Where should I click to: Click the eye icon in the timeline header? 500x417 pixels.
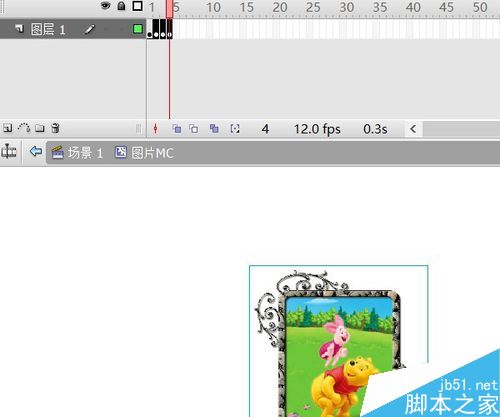point(105,5)
